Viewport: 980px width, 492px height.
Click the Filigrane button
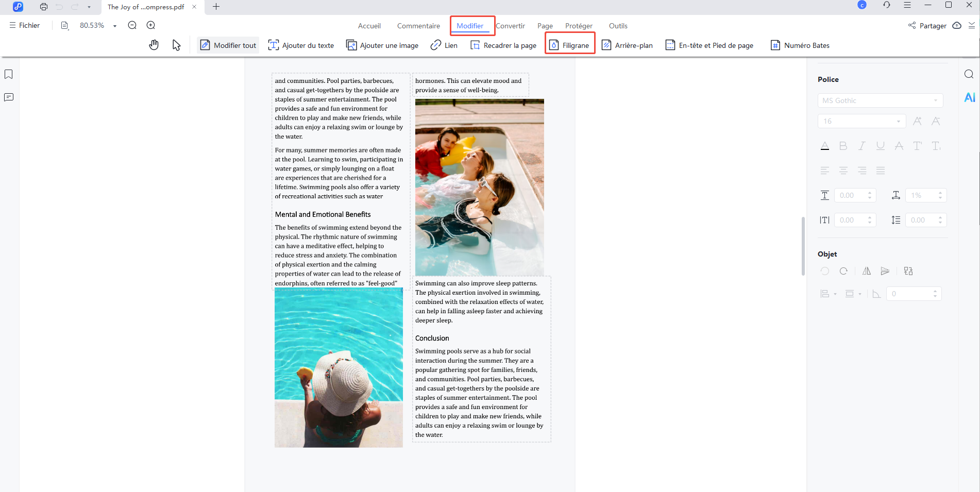click(569, 45)
